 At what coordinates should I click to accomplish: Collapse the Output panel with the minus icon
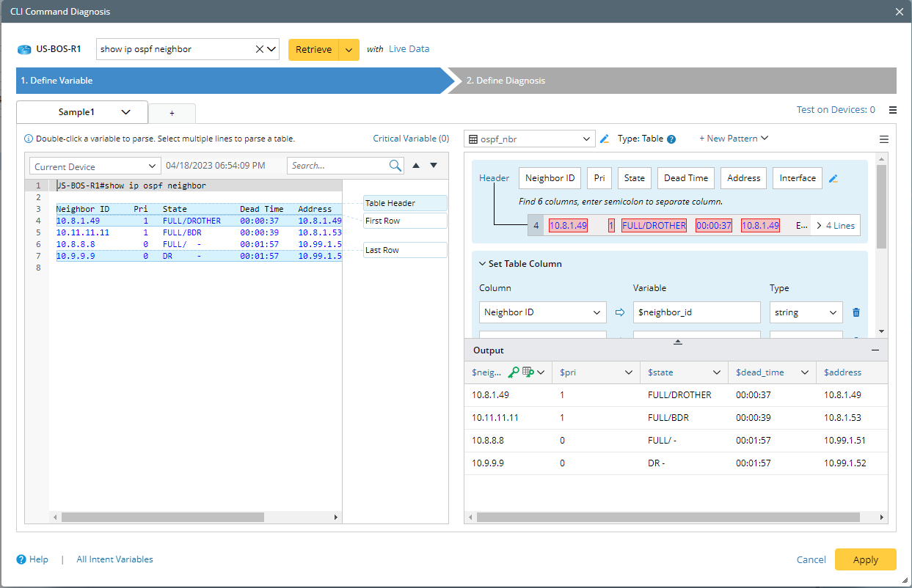[x=875, y=350]
